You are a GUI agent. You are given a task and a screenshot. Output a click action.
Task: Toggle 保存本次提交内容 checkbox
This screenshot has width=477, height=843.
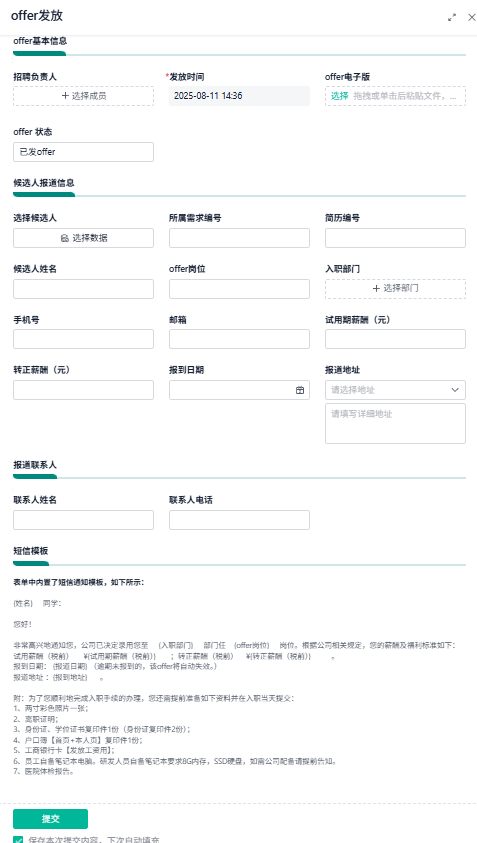click(18, 840)
